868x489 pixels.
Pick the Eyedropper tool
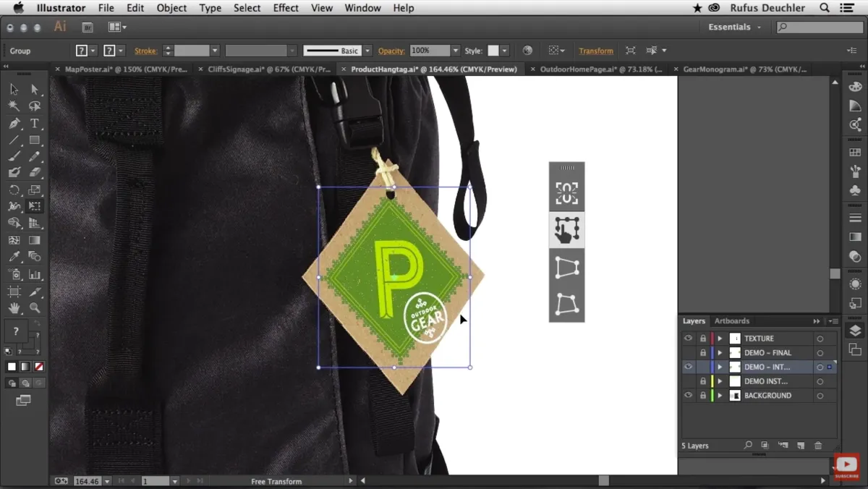(x=14, y=257)
